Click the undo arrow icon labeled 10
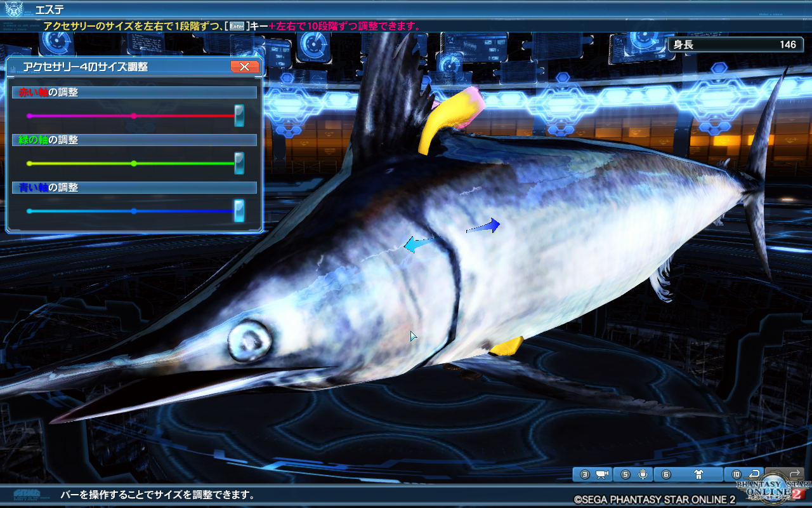This screenshot has width=812, height=508. [756, 474]
